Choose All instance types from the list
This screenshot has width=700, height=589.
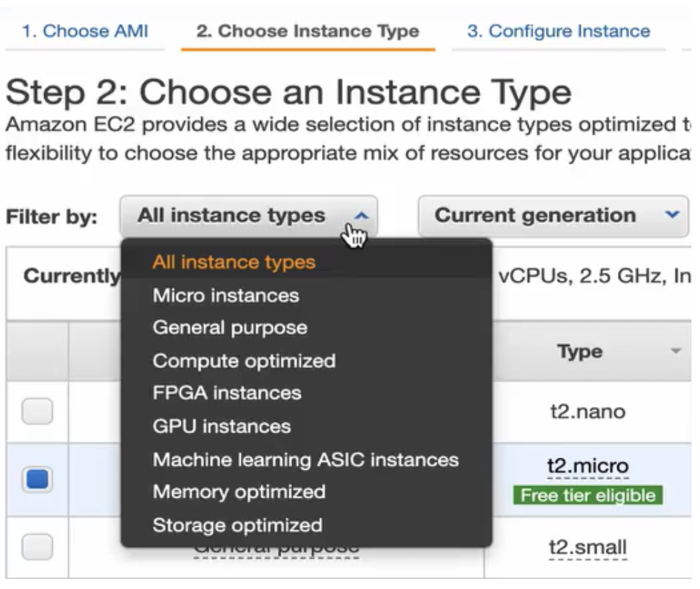coord(234,262)
